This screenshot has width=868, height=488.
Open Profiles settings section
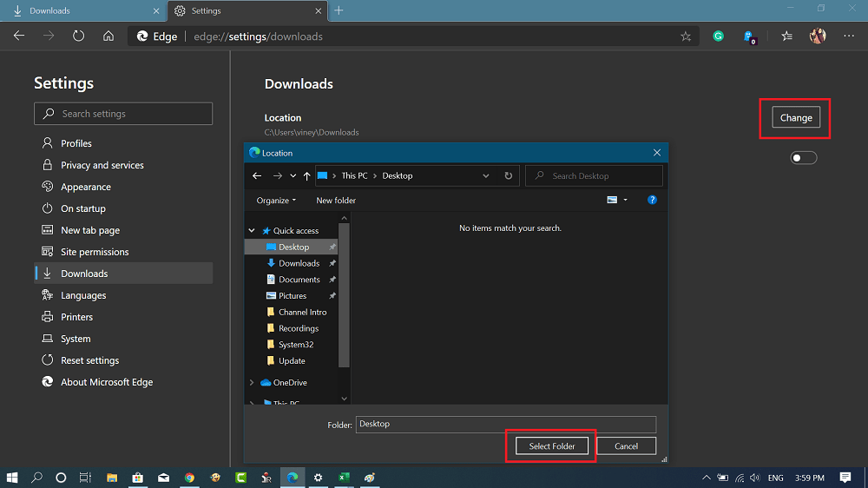(123, 143)
